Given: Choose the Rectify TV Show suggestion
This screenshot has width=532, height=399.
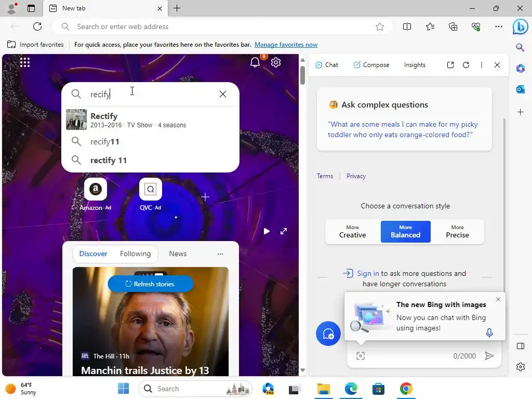Looking at the screenshot, I should [150, 120].
